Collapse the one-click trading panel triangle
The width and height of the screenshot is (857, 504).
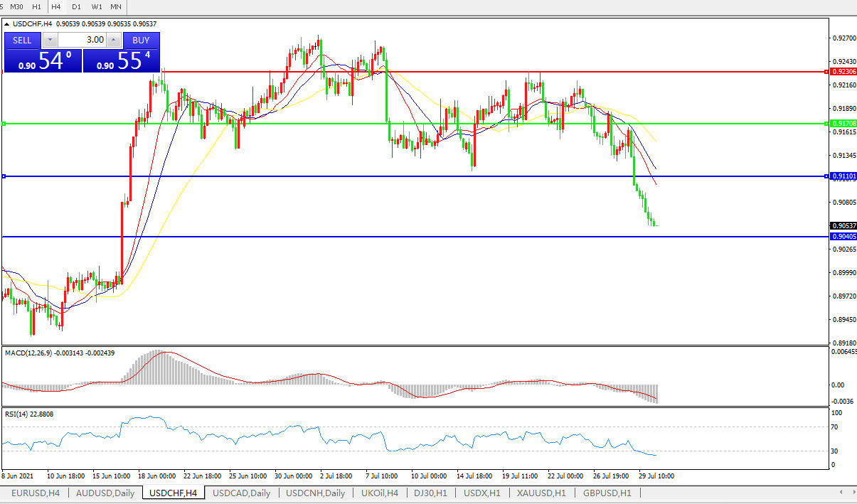click(x=7, y=23)
